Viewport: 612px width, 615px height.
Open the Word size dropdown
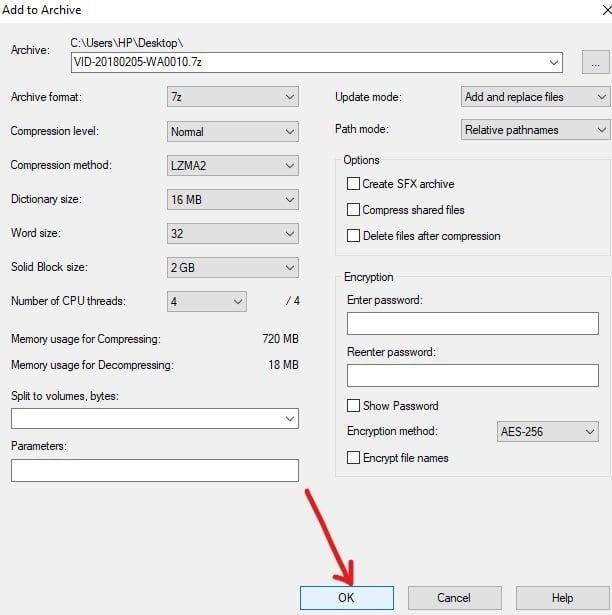pos(233,234)
